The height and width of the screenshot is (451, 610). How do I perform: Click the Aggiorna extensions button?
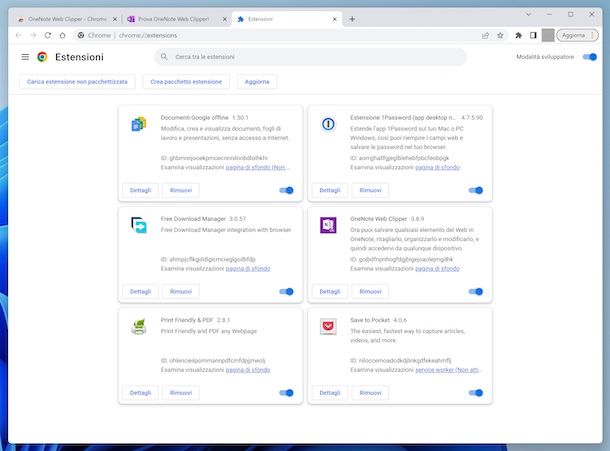tap(257, 82)
